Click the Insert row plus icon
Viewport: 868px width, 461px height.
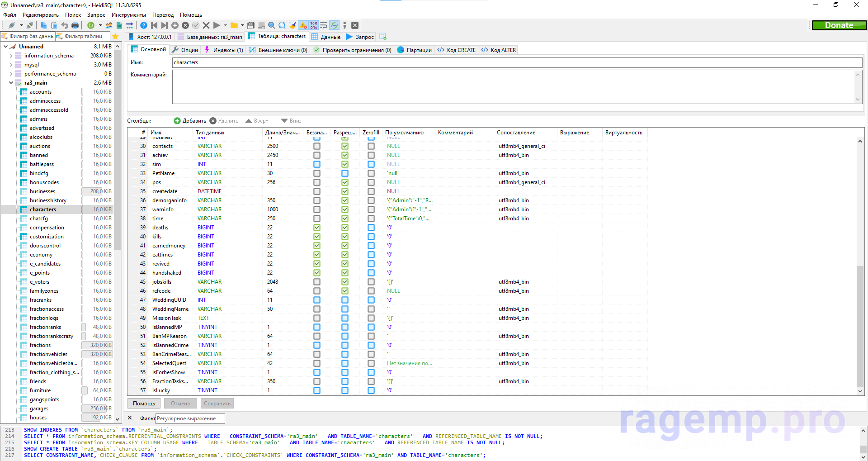click(175, 25)
